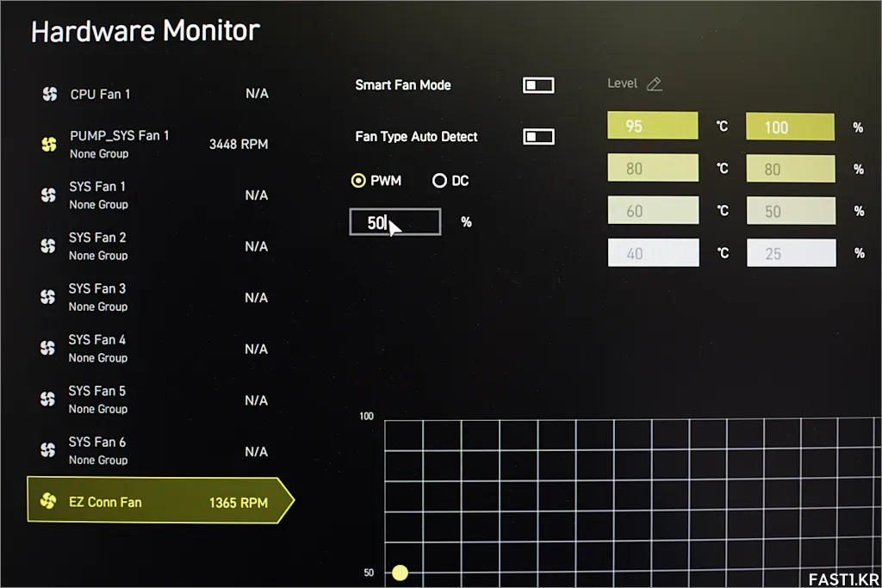The width and height of the screenshot is (882, 588).
Task: Select SYS Fan 5 in the fan list
Action: 155,399
